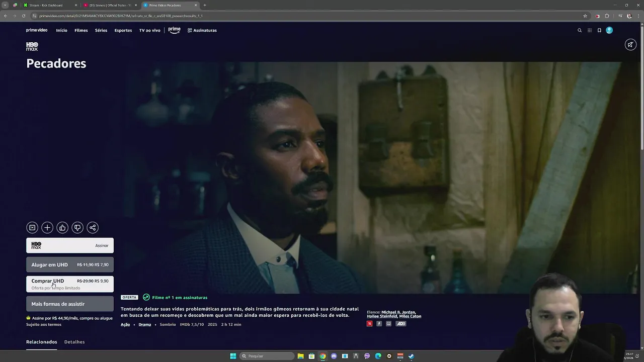
Task: Click the thumbs up like icon
Action: [62, 228]
